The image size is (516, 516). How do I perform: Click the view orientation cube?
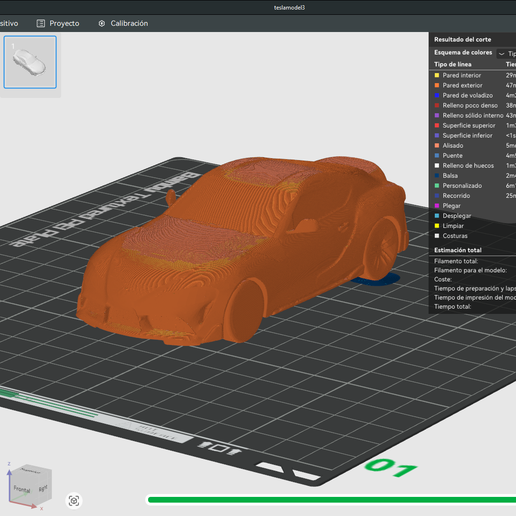[x=30, y=485]
